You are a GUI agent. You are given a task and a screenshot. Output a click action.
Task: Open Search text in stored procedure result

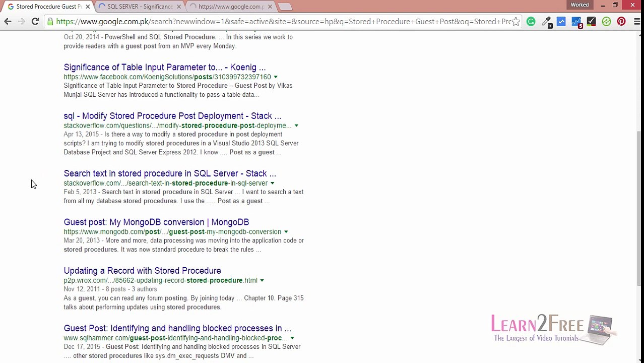170,173
